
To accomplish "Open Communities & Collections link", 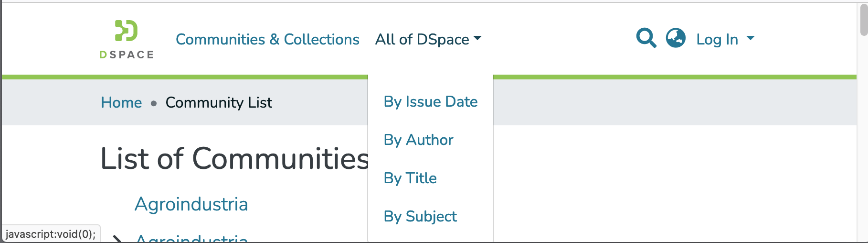I will coord(267,39).
